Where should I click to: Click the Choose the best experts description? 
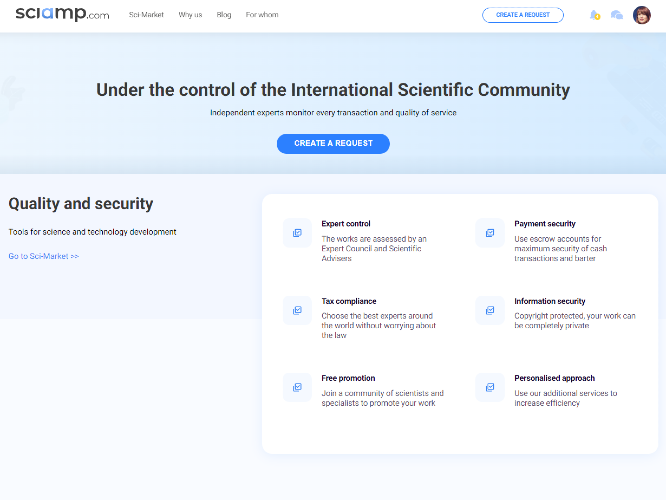point(378,325)
